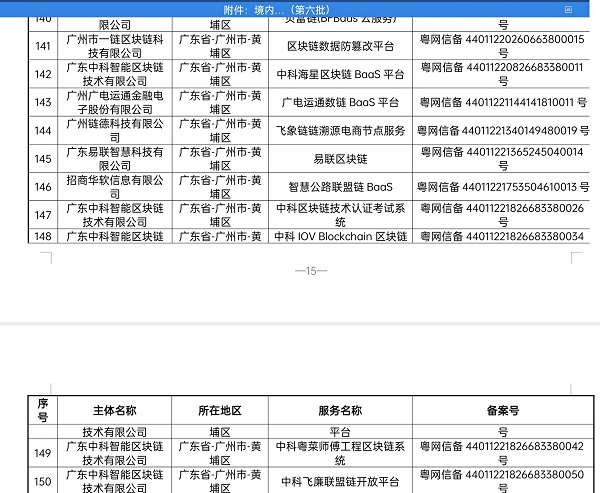Select company '广州链德科技有限公司'
The image size is (600, 493).
pos(115,131)
